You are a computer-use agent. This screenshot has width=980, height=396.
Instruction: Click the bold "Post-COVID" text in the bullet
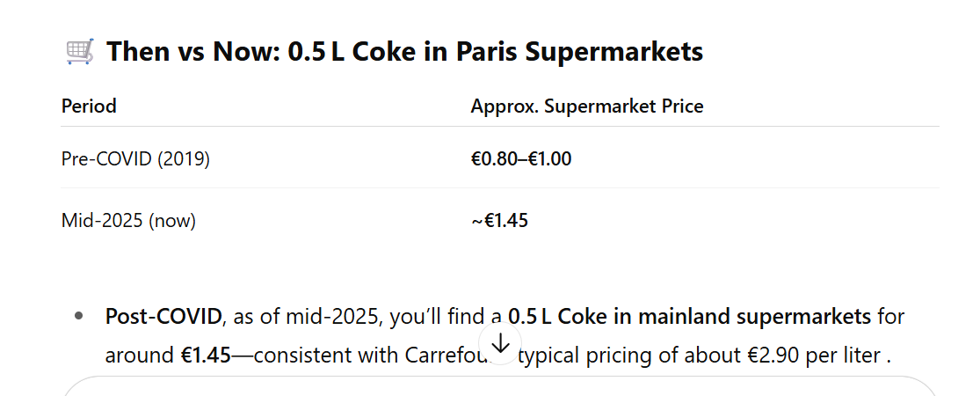point(163,316)
